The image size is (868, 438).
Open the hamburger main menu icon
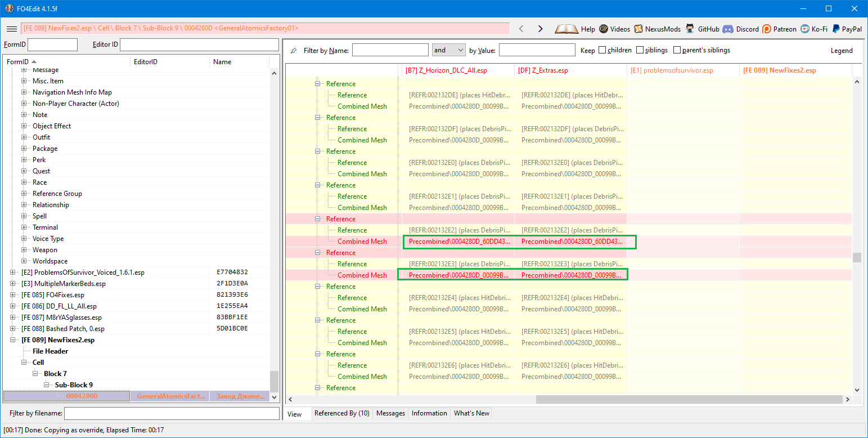pyautogui.click(x=11, y=29)
